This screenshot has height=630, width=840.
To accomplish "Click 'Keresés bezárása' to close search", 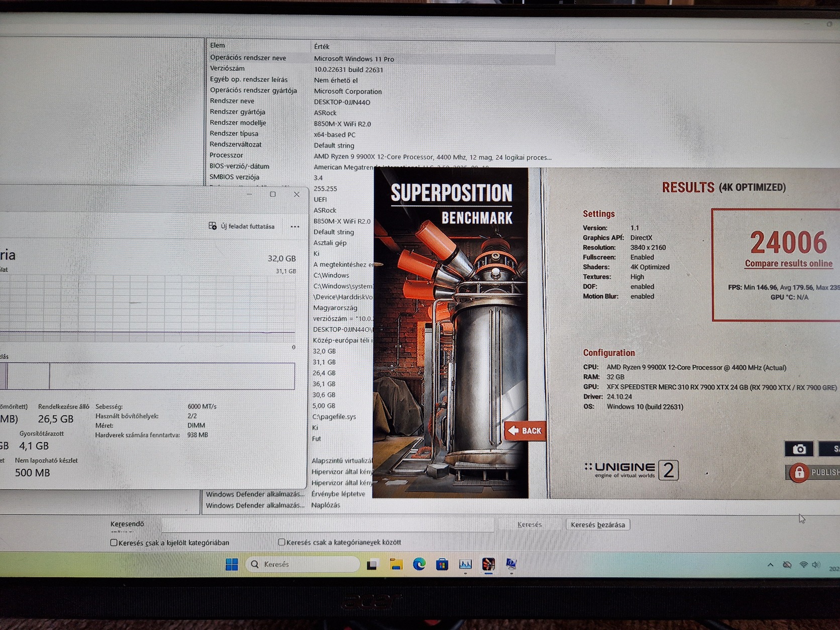I will 598,524.
